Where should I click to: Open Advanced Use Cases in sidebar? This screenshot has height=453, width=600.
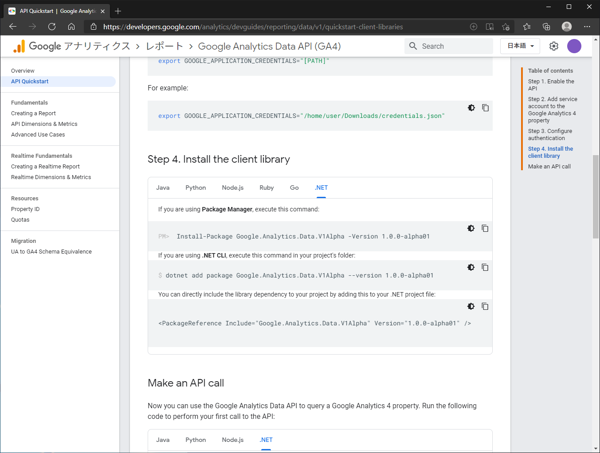[38, 135]
